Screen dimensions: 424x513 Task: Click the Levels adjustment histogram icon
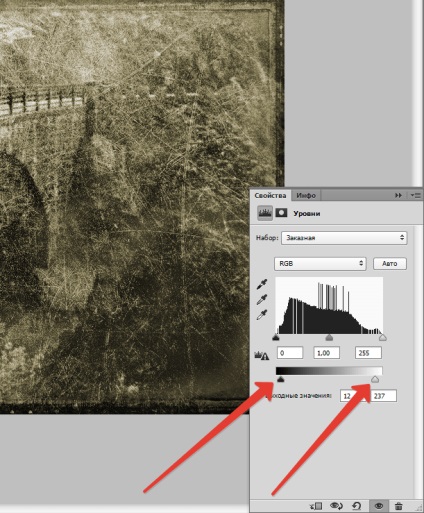pyautogui.click(x=265, y=213)
